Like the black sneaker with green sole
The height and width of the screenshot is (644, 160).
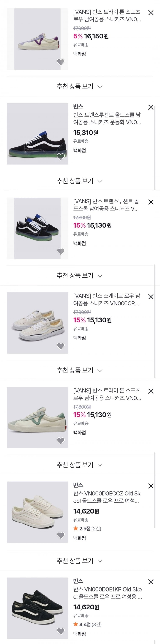(61, 157)
